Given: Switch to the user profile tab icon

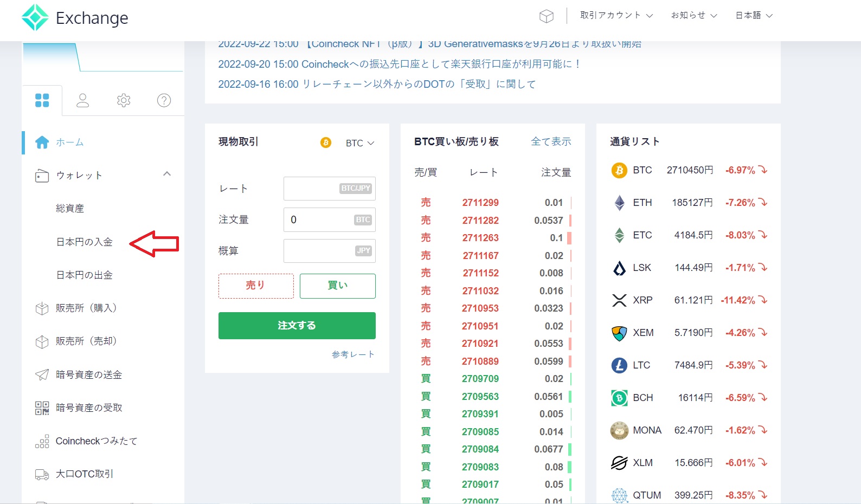Looking at the screenshot, I should pyautogui.click(x=82, y=100).
